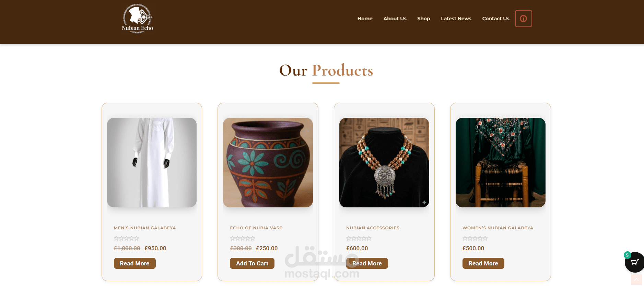The width and height of the screenshot is (644, 286).
Task: Go to the Home menu item
Action: pos(365,19)
